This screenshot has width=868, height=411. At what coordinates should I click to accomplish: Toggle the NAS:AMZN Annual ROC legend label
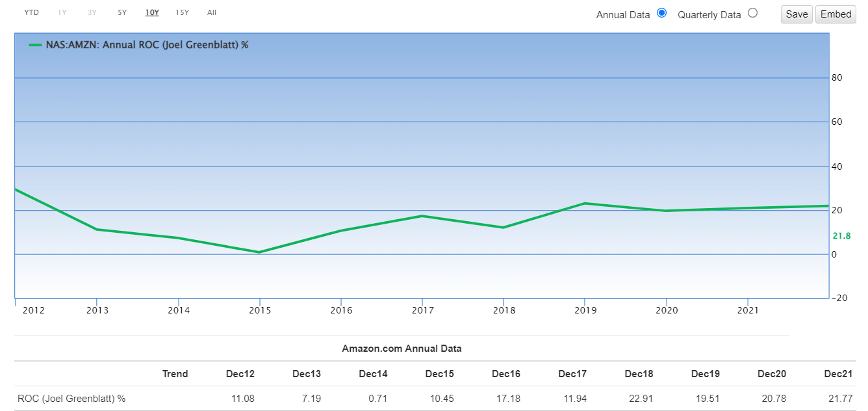[x=147, y=45]
